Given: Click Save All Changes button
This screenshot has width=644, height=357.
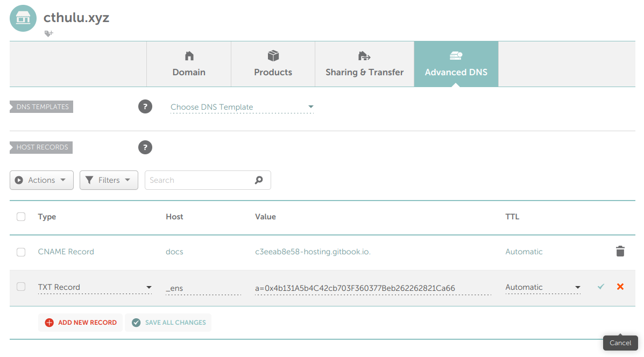Looking at the screenshot, I should (x=168, y=323).
